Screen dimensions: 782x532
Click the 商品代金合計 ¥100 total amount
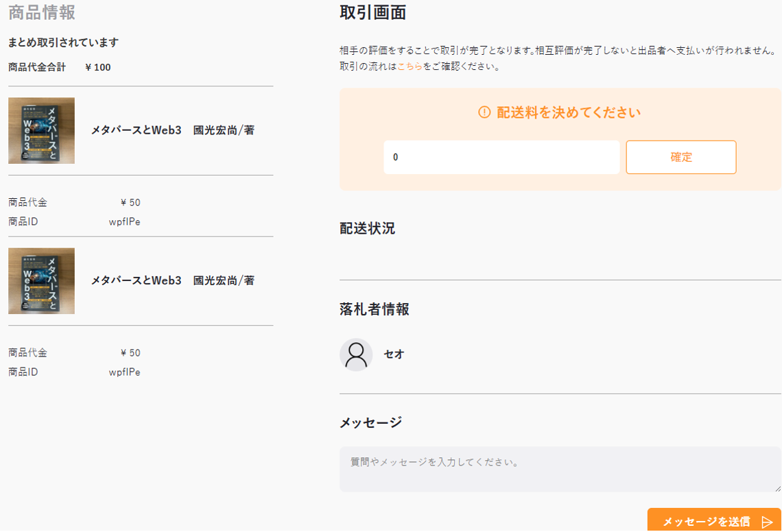pyautogui.click(x=98, y=67)
